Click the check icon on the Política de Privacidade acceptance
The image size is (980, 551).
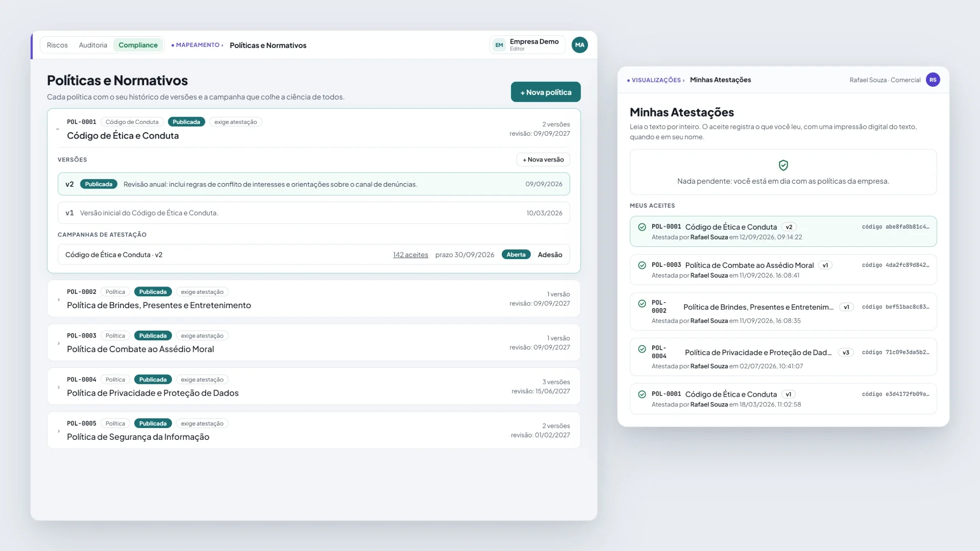642,349
